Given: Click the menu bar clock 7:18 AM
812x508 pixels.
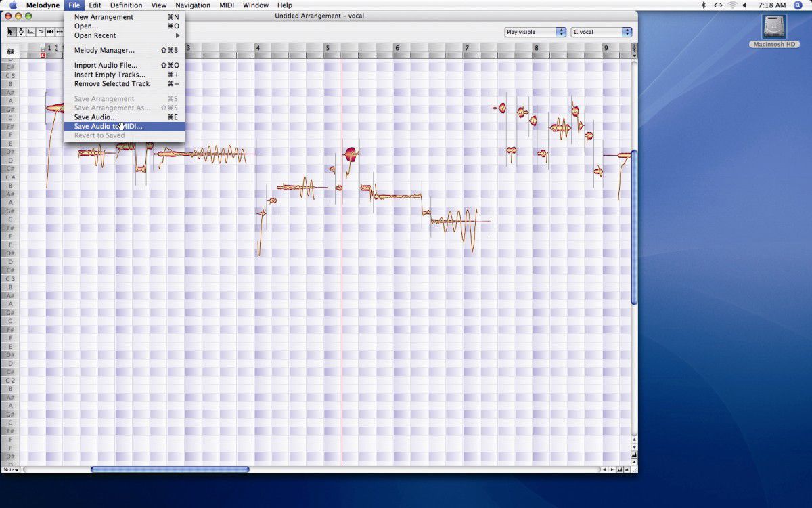Looking at the screenshot, I should pyautogui.click(x=773, y=5).
